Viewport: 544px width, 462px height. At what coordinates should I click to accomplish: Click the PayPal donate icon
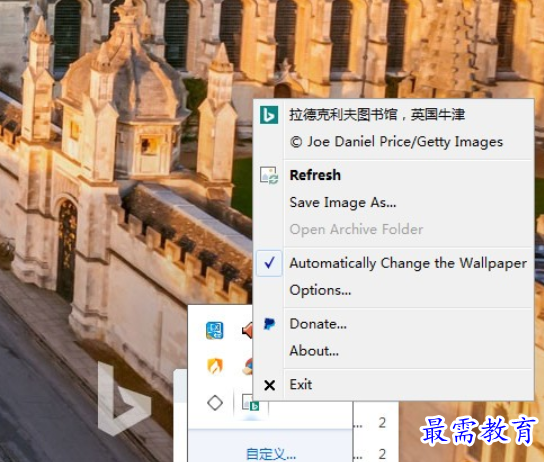[269, 324]
